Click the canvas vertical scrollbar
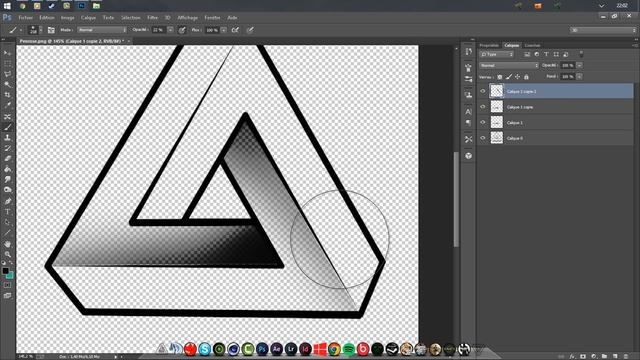Viewport: 640px width, 360px height. pos(456,199)
